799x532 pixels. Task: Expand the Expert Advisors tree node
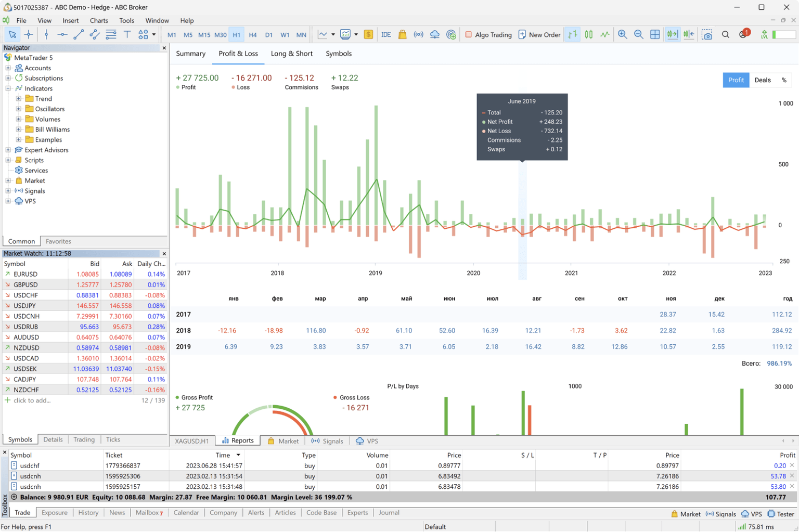click(x=8, y=150)
